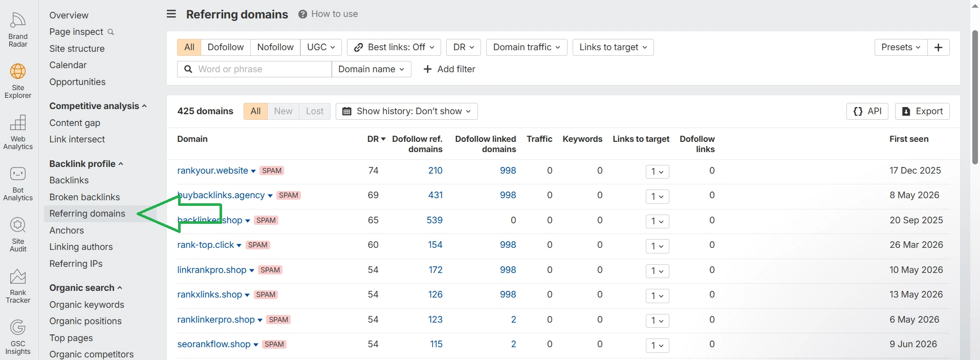Screen dimensions: 980x360
Task: Sort the table by DR column
Action: (x=376, y=139)
